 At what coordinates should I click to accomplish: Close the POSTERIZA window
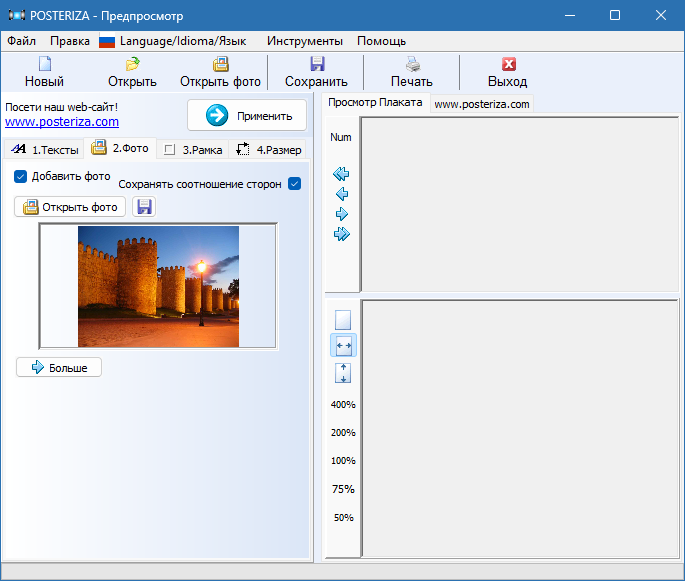tap(661, 15)
